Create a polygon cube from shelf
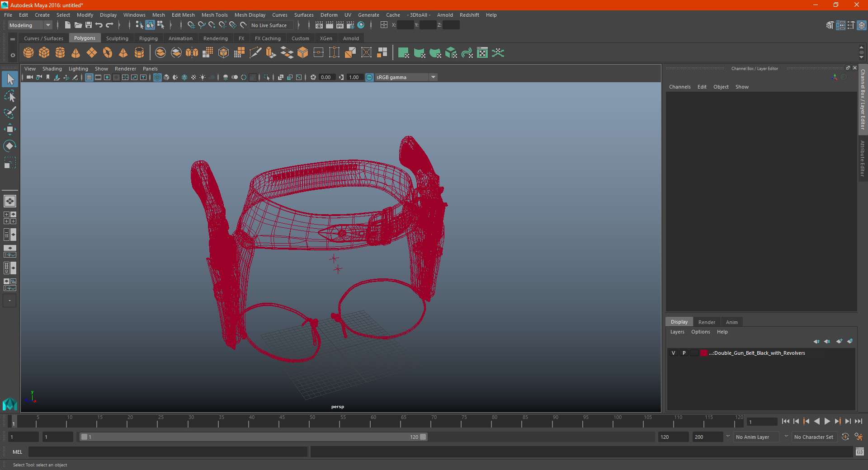Screen dimensions: 868x470 pyautogui.click(x=44, y=53)
